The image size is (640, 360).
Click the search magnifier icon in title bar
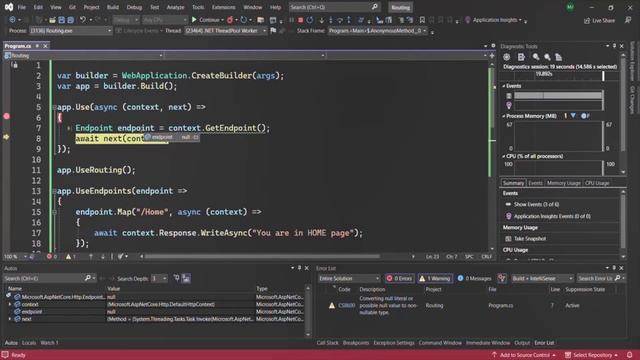[375, 7]
